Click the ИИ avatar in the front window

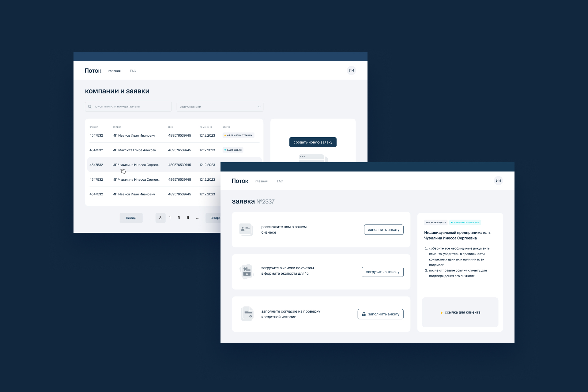click(498, 181)
